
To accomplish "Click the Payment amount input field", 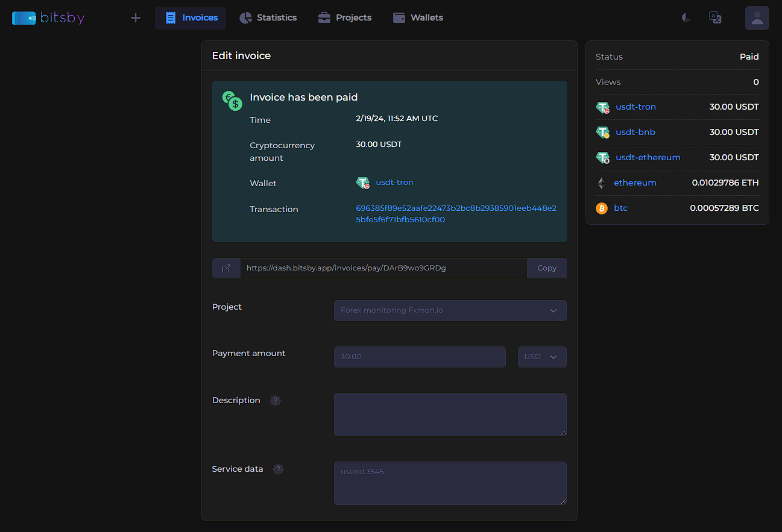I will click(420, 357).
